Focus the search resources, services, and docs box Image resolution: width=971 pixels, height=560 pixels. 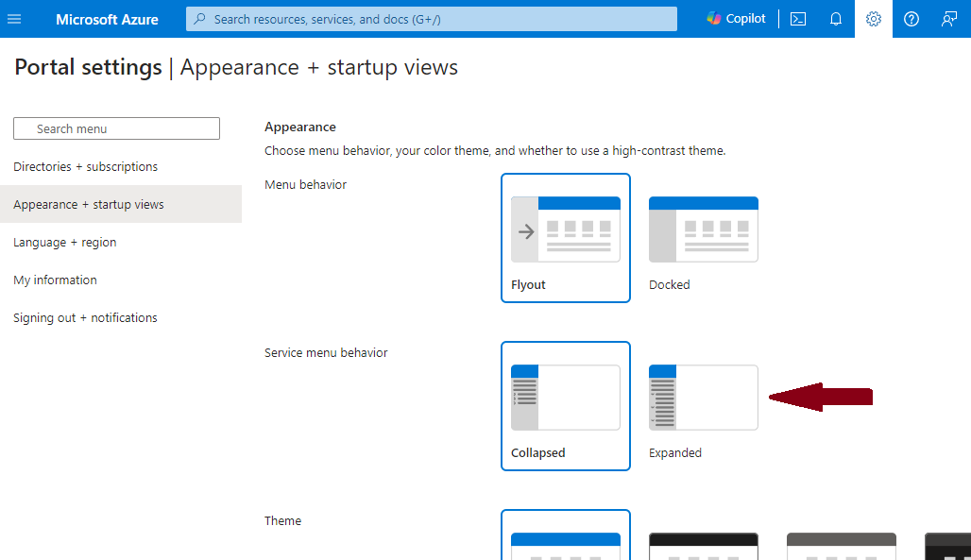click(431, 19)
